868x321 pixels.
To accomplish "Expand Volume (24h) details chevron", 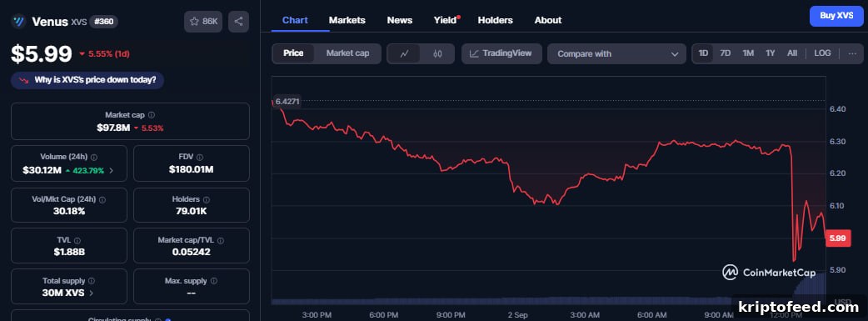I will 112,170.
